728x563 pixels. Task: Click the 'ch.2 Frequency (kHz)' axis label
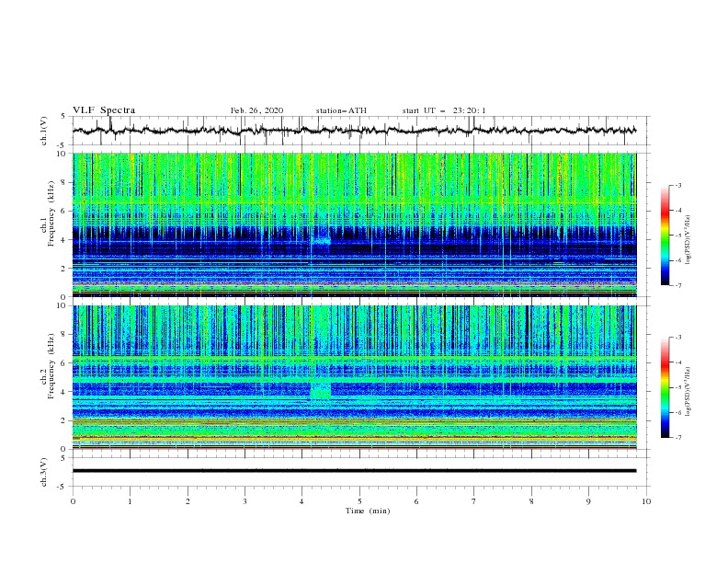pos(48,366)
